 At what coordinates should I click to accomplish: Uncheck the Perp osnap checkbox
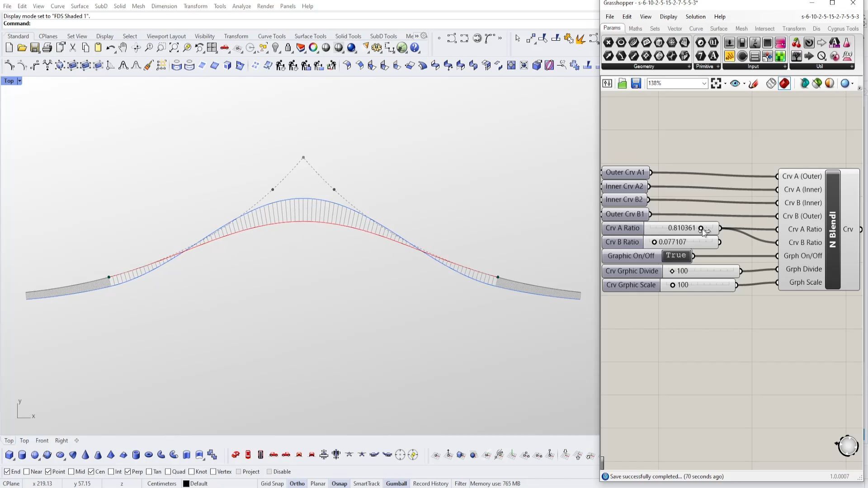click(x=128, y=472)
